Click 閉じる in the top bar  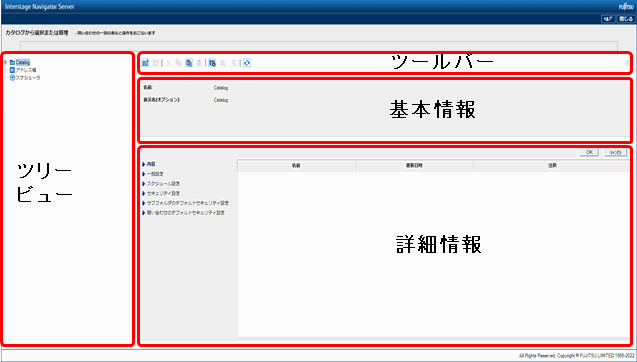[626, 19]
